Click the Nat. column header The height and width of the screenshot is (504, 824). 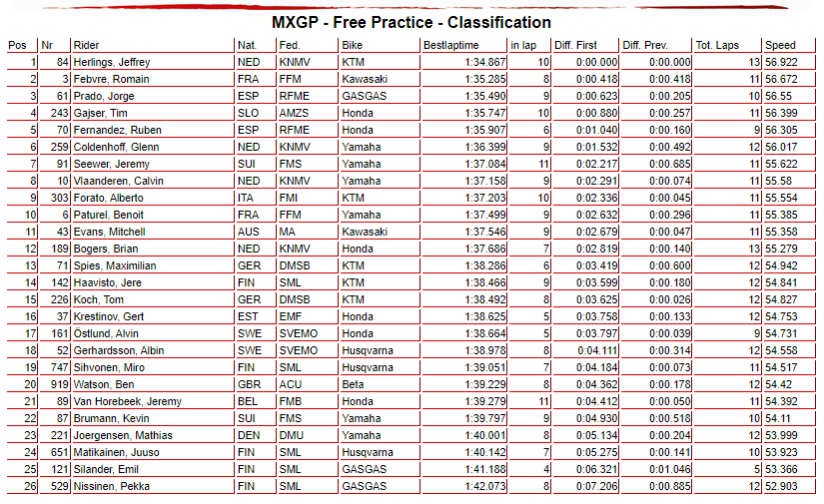pos(247,45)
